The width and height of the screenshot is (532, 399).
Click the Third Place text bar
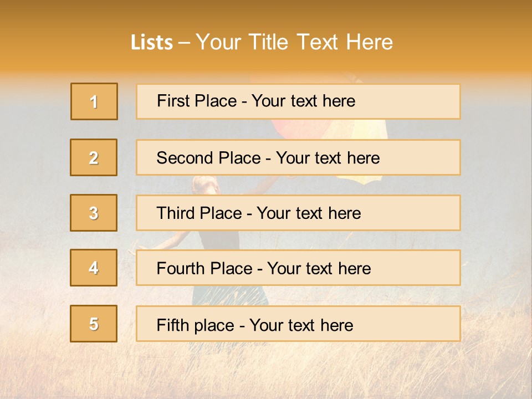(x=298, y=213)
